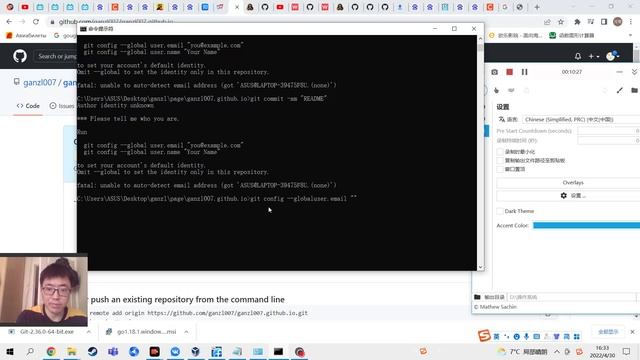
Task: Pause the screen recording
Action: (524, 72)
